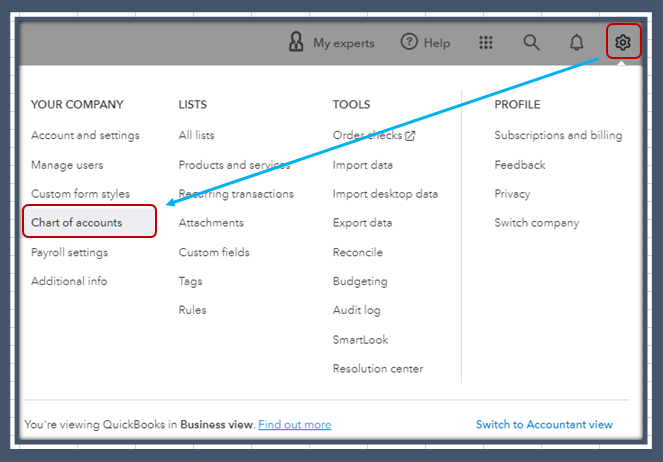663x462 pixels.
Task: Select Recurring transactions
Action: [x=236, y=194]
